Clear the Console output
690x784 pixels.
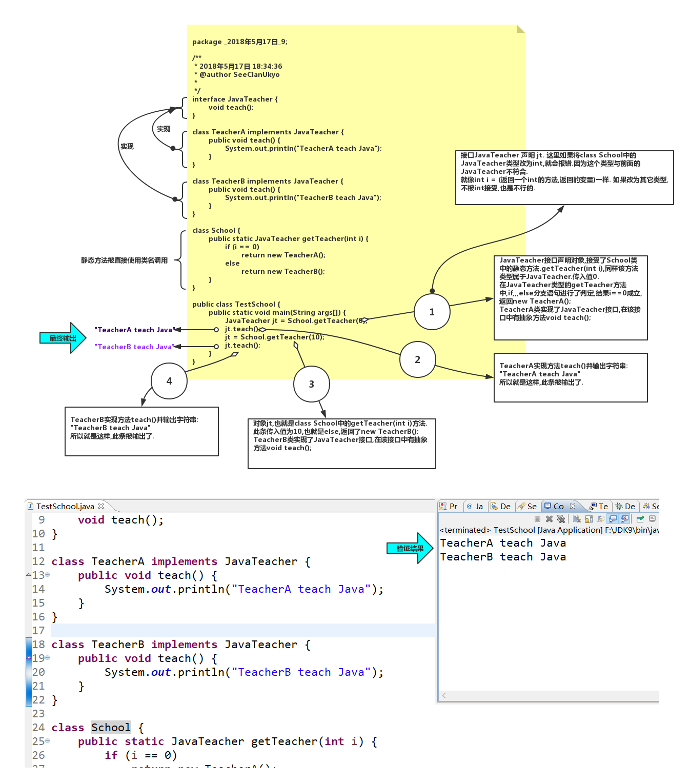pyautogui.click(x=577, y=519)
